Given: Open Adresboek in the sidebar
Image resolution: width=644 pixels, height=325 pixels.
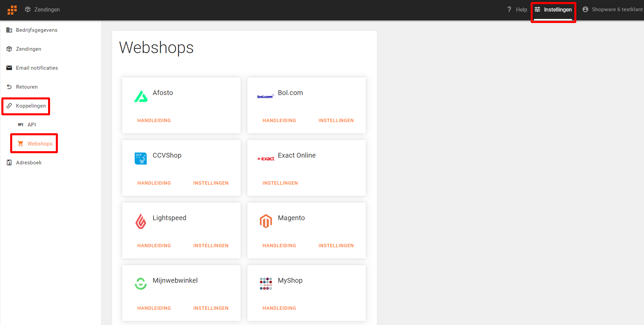Looking at the screenshot, I should [x=29, y=163].
